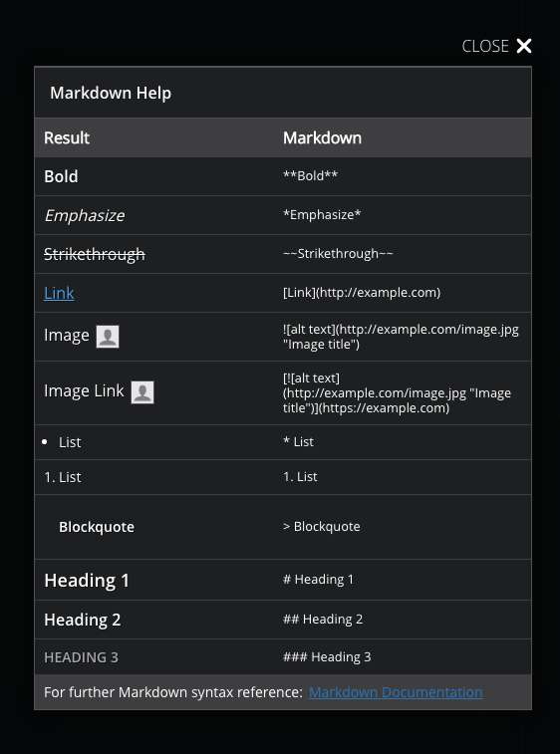560x754 pixels.
Task: Click the avatar image beside Image
Action: [108, 336]
